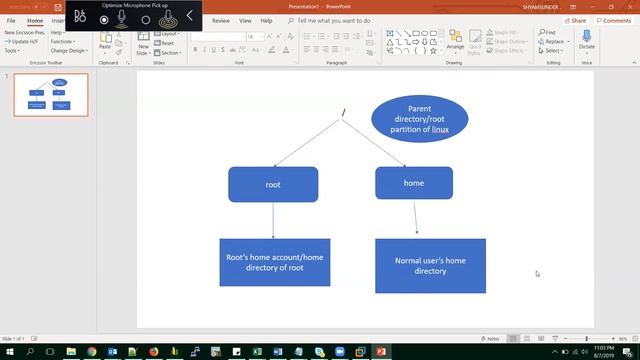
Task: Click New Ericsson Pres. button
Action: (x=24, y=32)
